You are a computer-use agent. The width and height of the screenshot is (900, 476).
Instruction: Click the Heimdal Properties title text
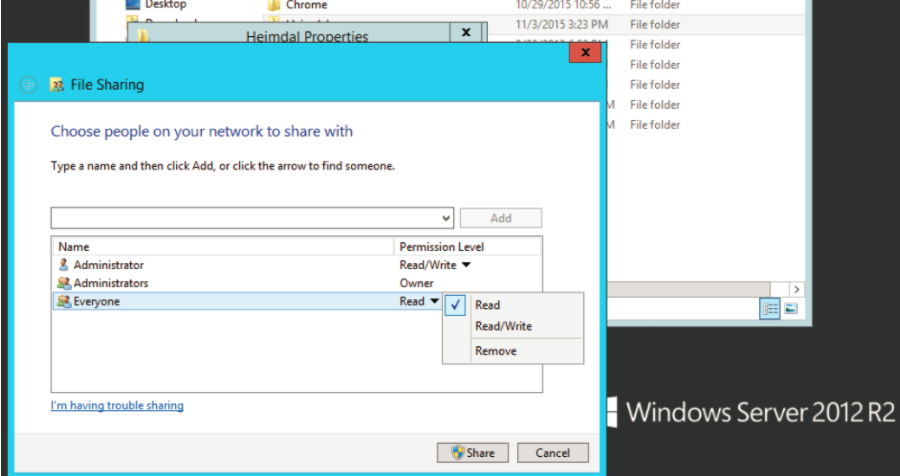[x=307, y=37]
